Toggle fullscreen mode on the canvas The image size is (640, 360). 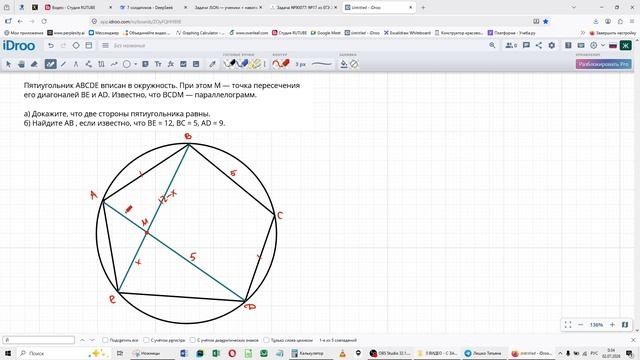click(x=568, y=324)
